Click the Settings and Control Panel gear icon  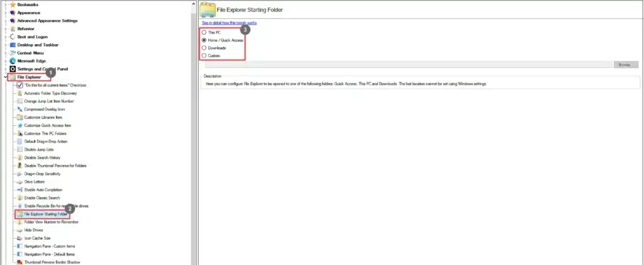tap(13, 69)
